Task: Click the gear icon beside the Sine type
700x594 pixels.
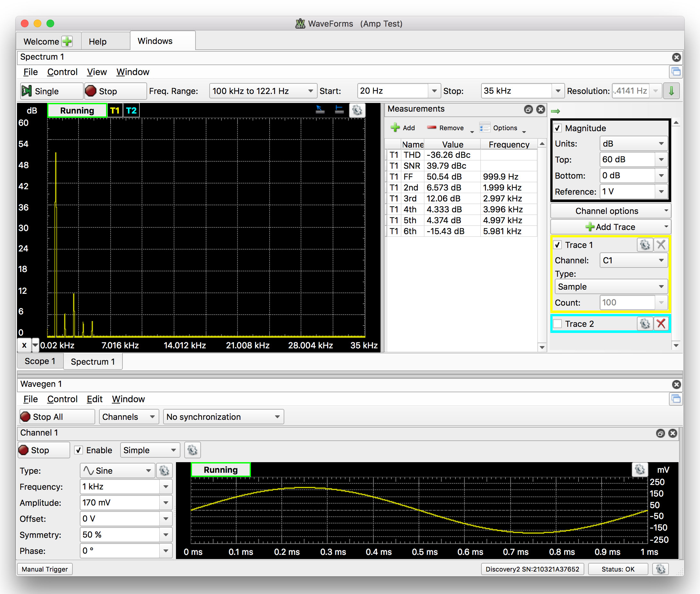Action: tap(164, 471)
